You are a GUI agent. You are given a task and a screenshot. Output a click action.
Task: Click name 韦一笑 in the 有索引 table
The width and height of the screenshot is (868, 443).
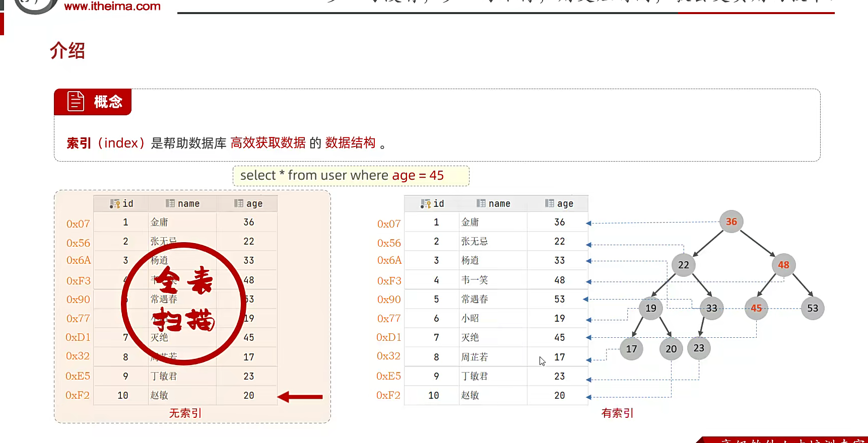coord(475,280)
